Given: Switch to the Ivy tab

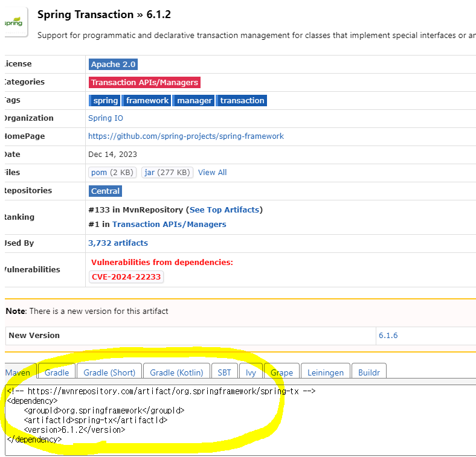Looking at the screenshot, I should (x=251, y=371).
